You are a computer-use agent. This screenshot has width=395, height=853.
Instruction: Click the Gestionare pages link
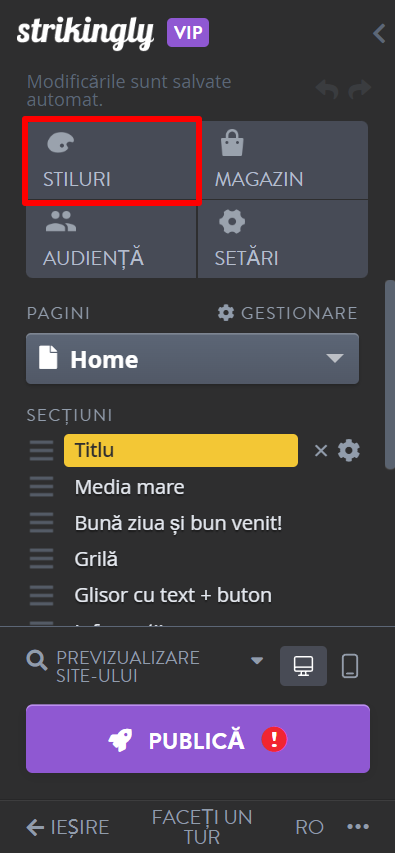(287, 313)
